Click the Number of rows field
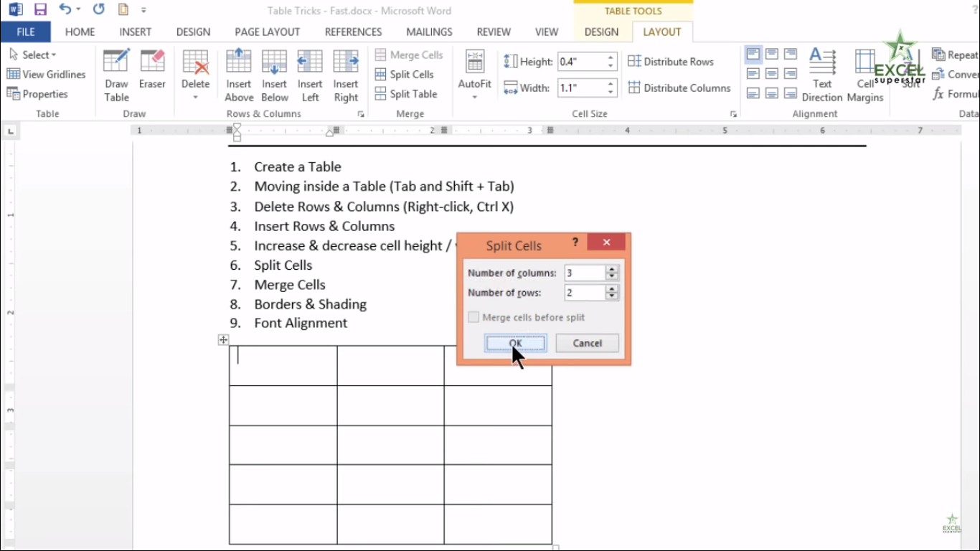 (x=585, y=293)
